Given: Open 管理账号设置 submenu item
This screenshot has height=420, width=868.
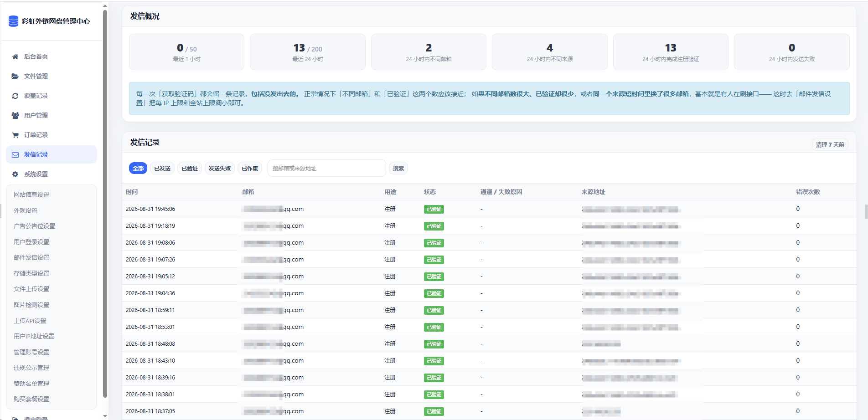Looking at the screenshot, I should (x=31, y=352).
